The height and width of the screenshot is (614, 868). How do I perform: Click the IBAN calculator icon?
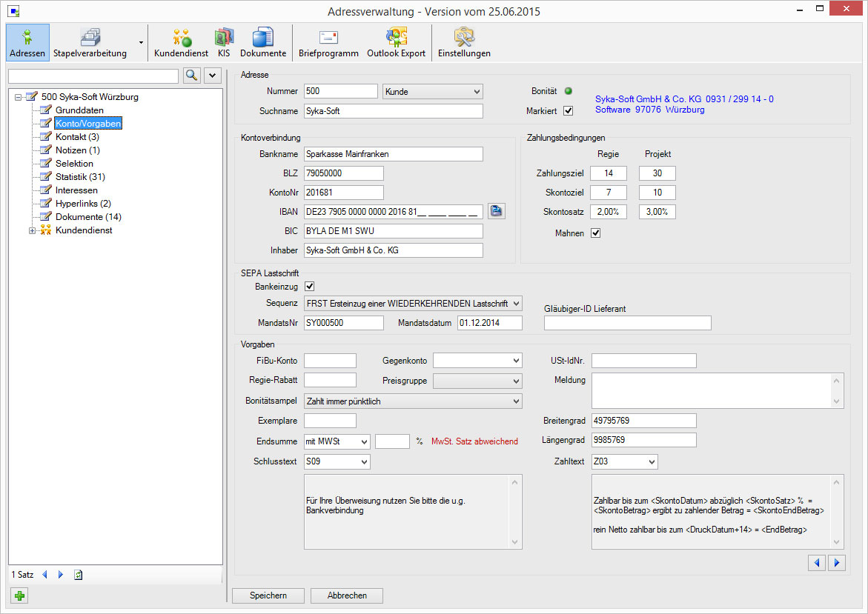[496, 212]
